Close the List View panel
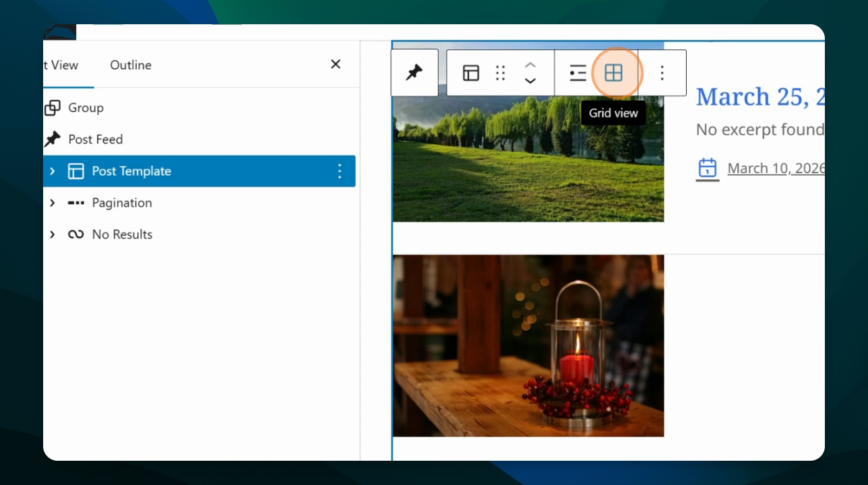868x485 pixels. tap(336, 64)
